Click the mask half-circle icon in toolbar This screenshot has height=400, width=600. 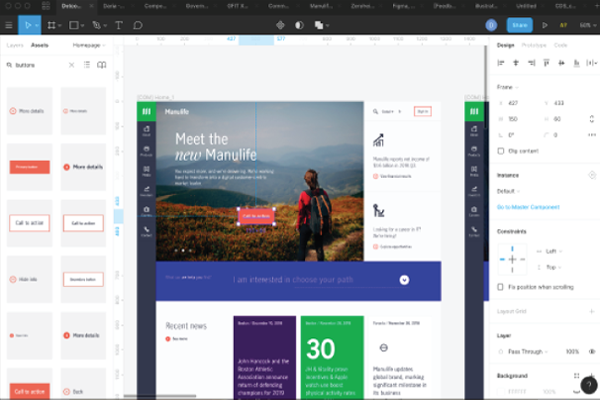(299, 25)
